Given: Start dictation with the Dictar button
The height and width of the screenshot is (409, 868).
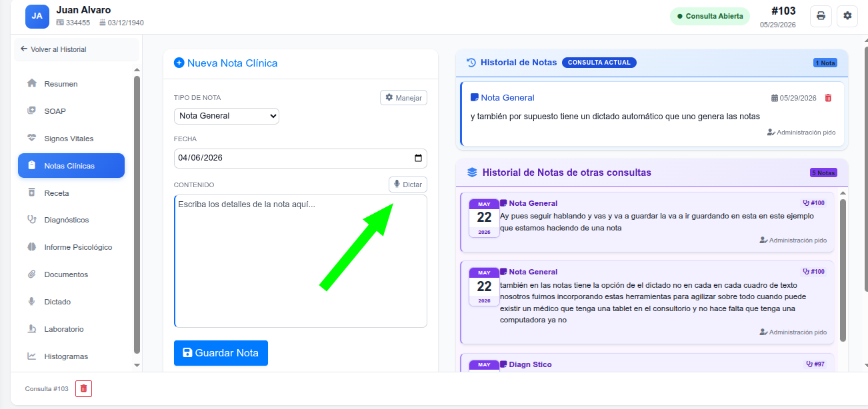Looking at the screenshot, I should (x=408, y=185).
